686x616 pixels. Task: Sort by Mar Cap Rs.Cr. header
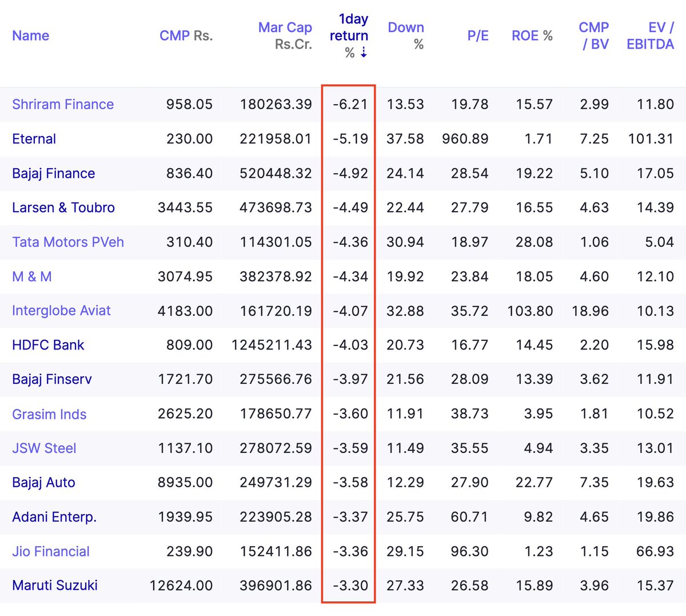pyautogui.click(x=285, y=35)
